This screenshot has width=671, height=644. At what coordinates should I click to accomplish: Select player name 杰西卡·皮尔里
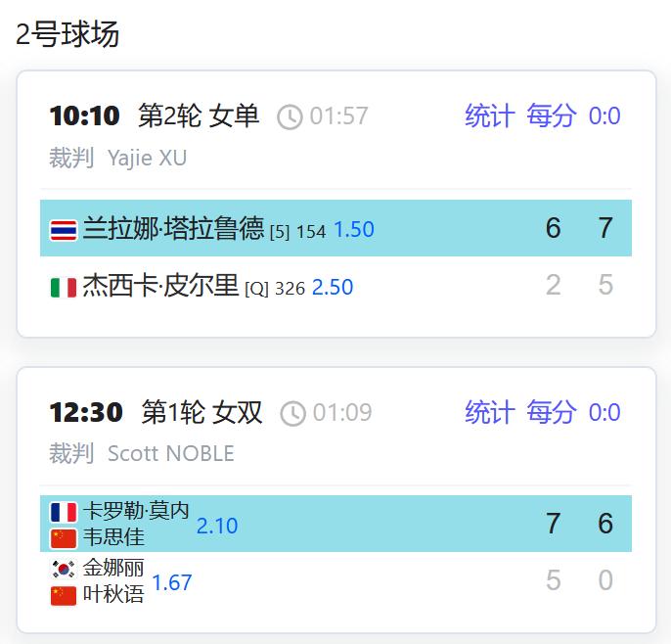160,286
